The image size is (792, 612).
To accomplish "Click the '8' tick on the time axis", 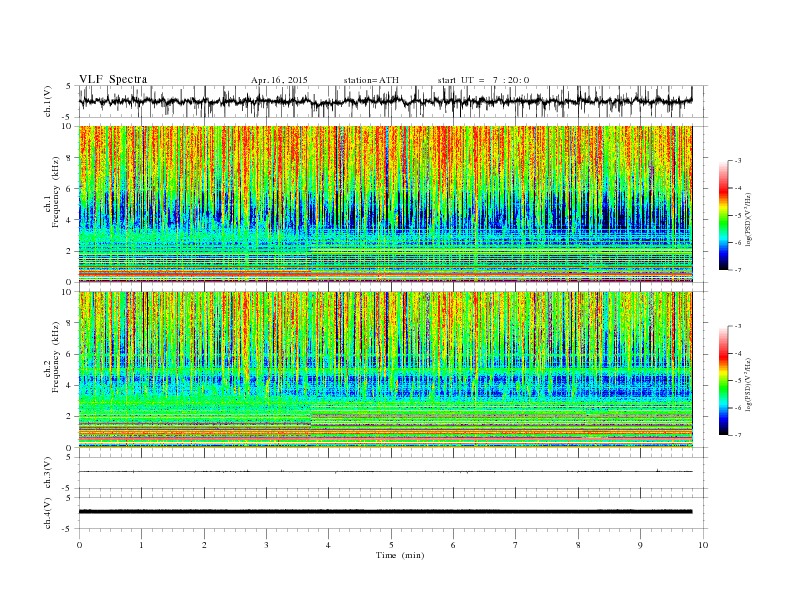I will pyautogui.click(x=578, y=545).
